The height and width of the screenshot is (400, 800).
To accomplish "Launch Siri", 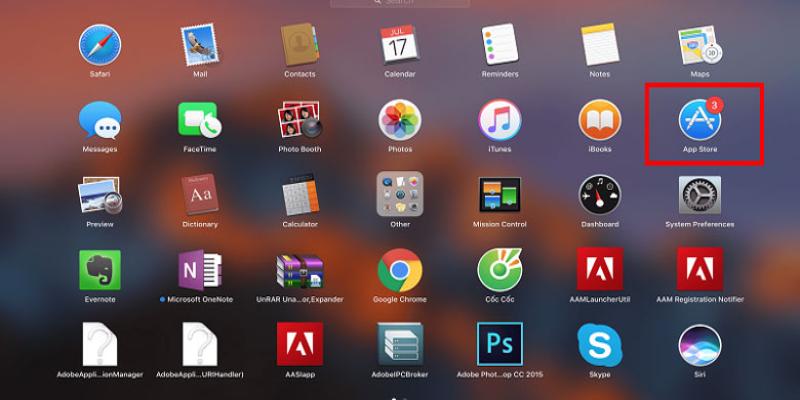I will click(x=700, y=345).
